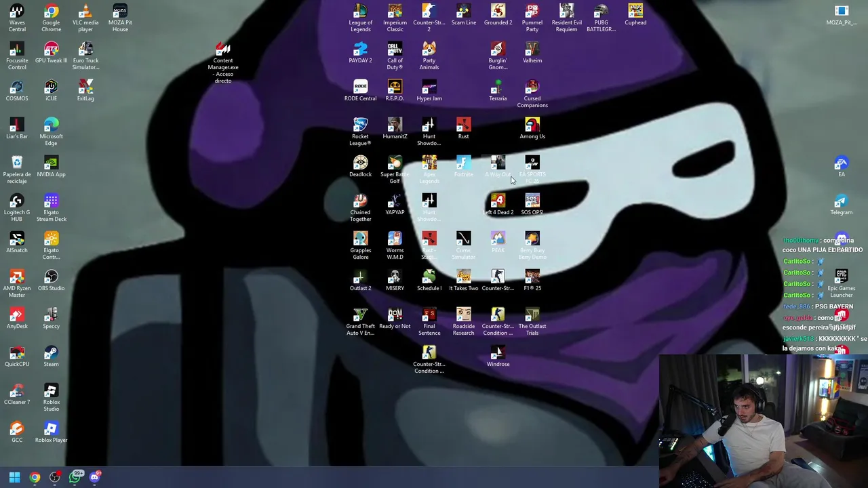
Task: Select the Content Manager.exe shortcut
Action: (223, 62)
